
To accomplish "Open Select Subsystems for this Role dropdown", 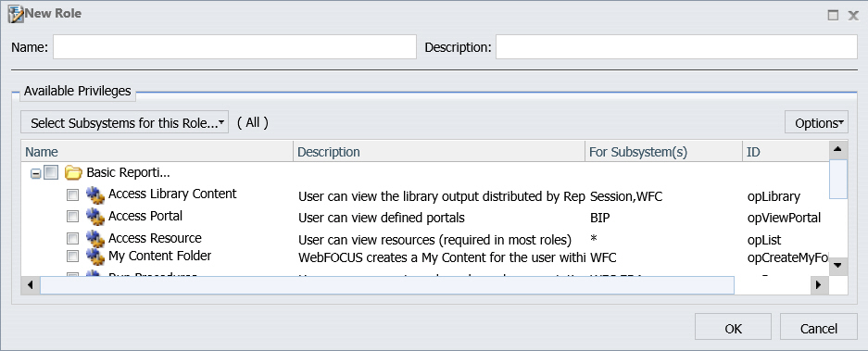I will pyautogui.click(x=124, y=123).
